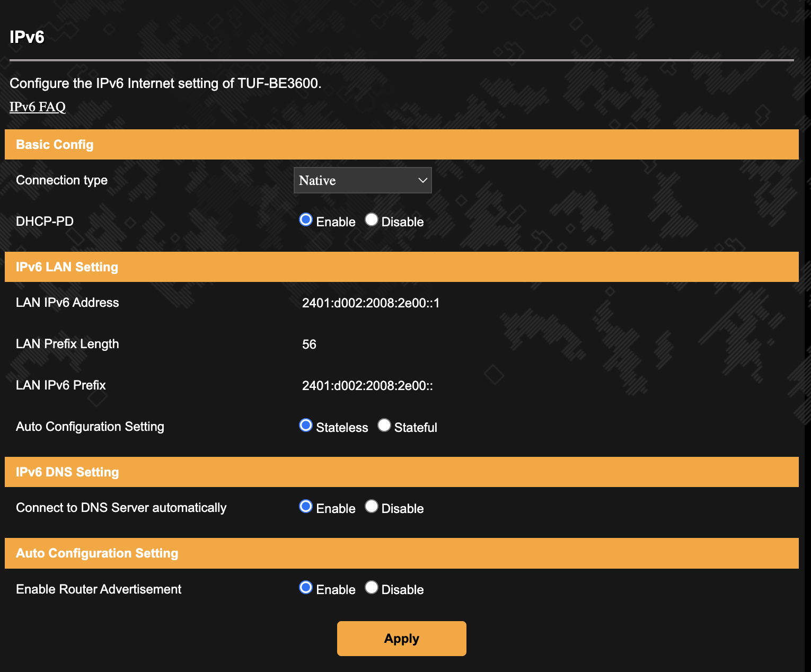Enable DHCP-PD
This screenshot has height=672, width=811.
[306, 220]
